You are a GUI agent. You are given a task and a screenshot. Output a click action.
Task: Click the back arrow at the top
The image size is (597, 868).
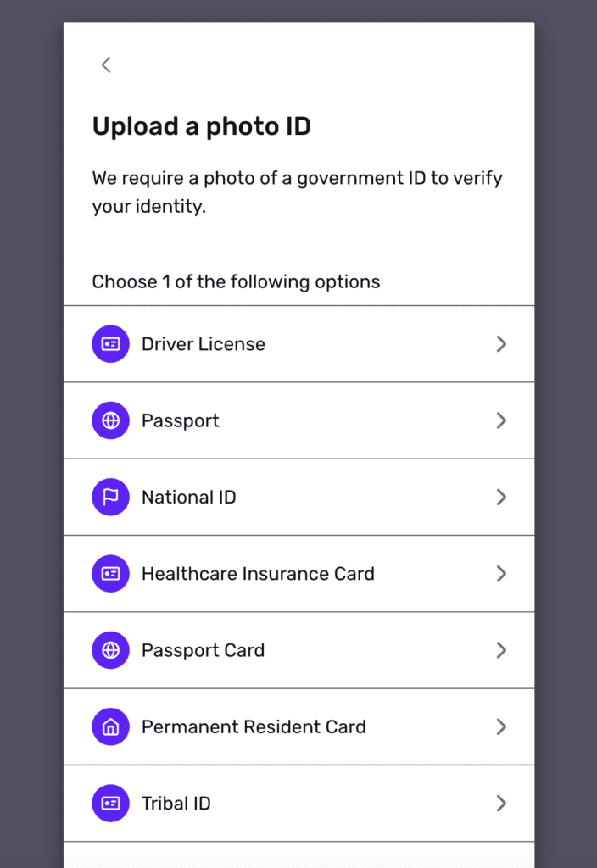coord(106,64)
